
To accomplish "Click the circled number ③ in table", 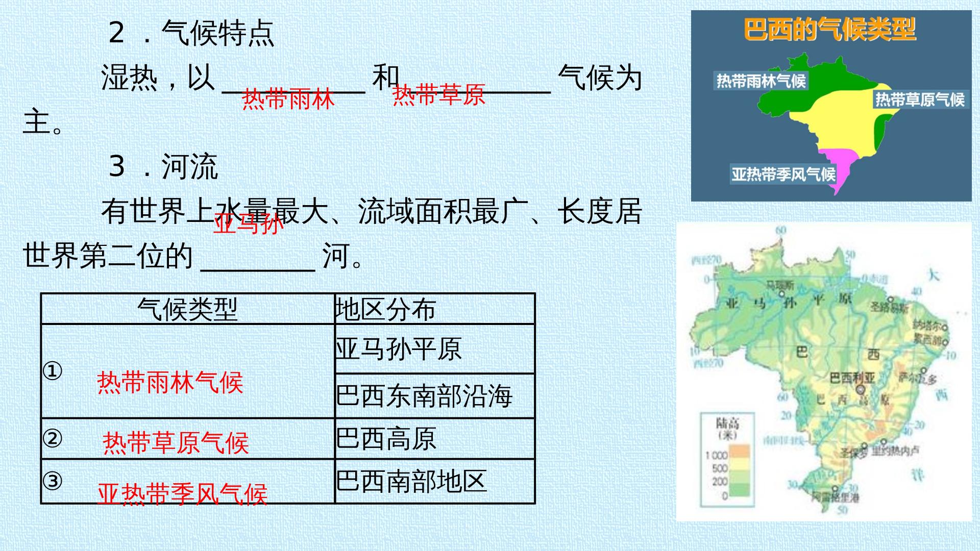I will click(52, 481).
